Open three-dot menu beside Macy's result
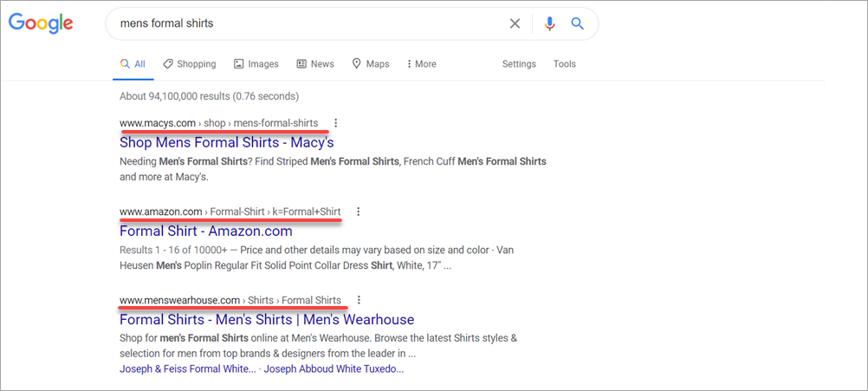This screenshot has height=391, width=868. 336,123
